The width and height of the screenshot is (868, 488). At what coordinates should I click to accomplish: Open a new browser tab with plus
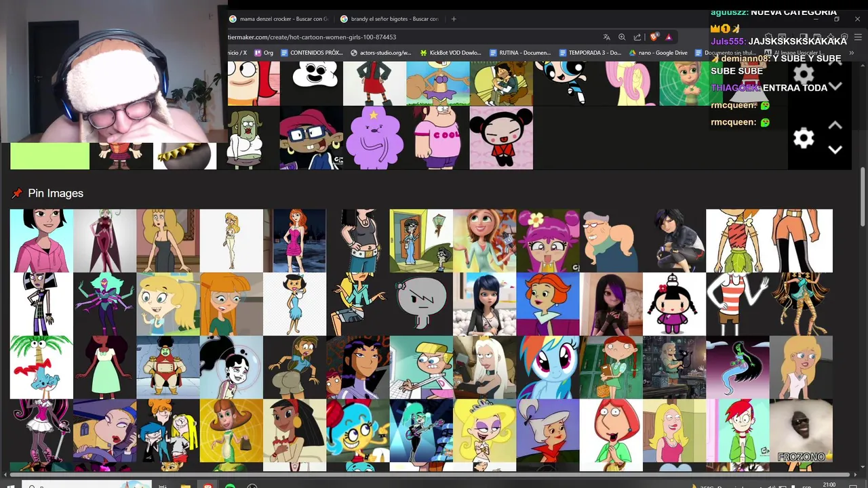(x=454, y=19)
